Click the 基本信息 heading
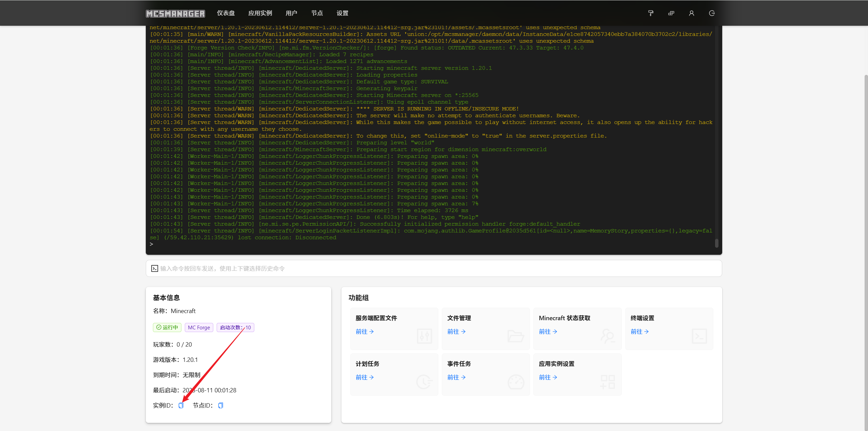 tap(166, 297)
